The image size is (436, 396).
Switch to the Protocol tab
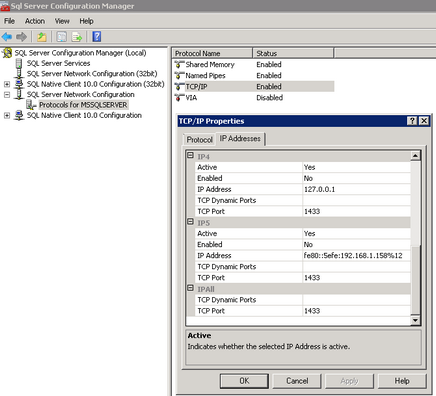pyautogui.click(x=199, y=140)
